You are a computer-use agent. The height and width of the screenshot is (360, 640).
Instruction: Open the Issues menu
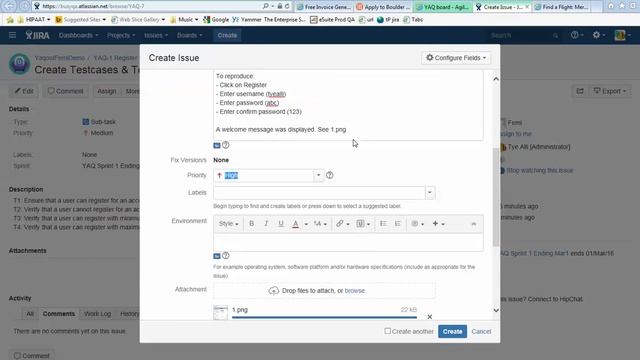click(156, 36)
